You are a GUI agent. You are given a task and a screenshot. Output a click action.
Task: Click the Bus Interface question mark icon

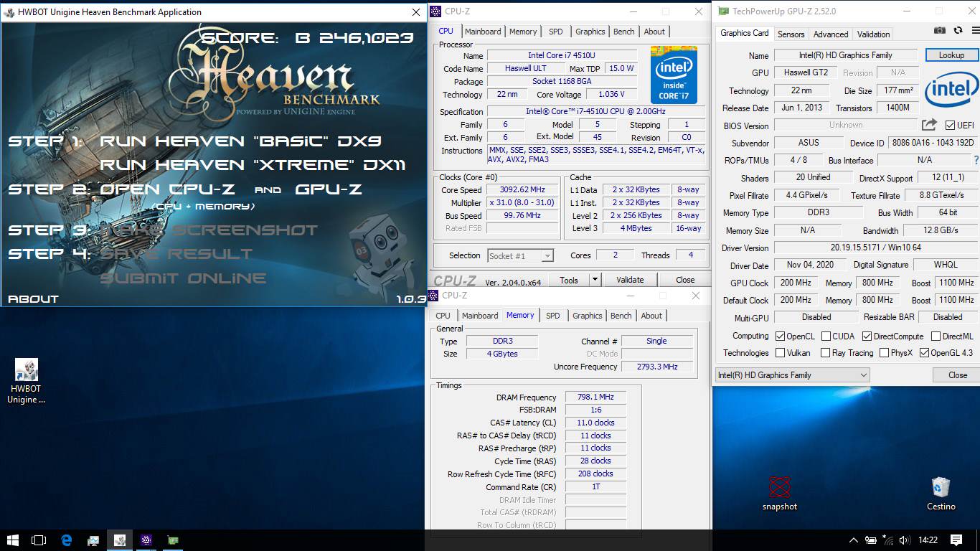pyautogui.click(x=976, y=160)
